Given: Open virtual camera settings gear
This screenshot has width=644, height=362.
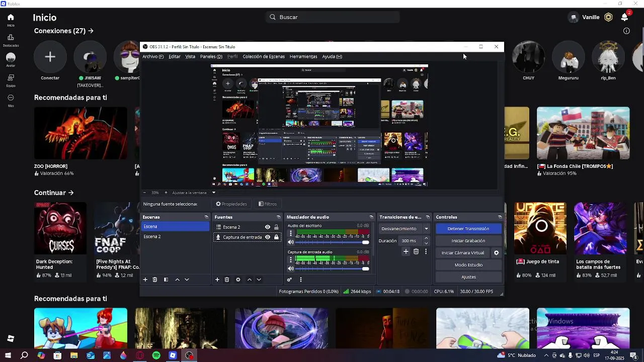Looking at the screenshot, I should 496,253.
